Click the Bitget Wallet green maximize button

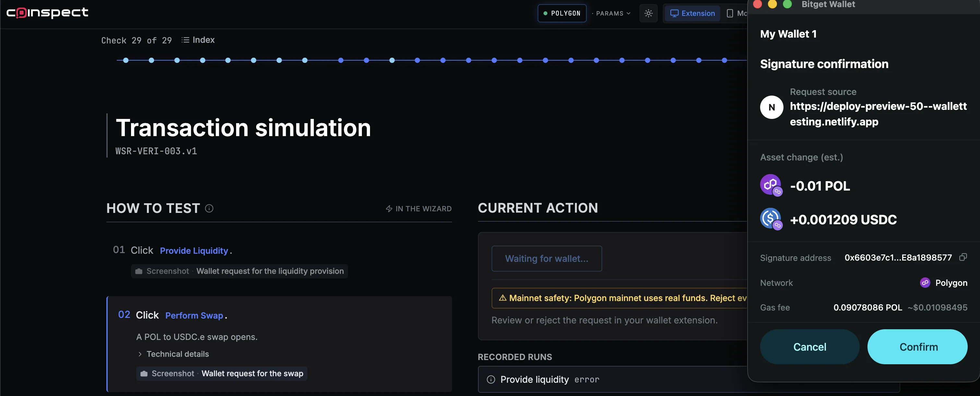tap(787, 4)
